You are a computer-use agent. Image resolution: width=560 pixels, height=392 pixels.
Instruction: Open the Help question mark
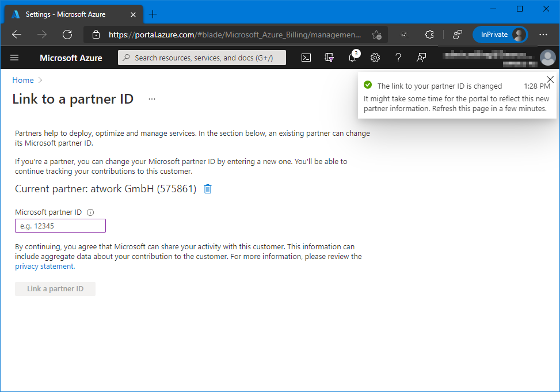398,58
